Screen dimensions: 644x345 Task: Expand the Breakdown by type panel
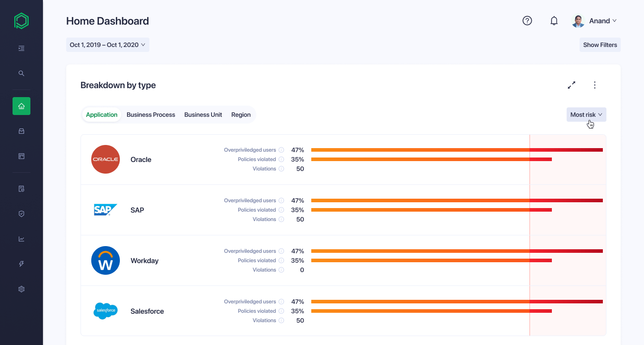572,85
